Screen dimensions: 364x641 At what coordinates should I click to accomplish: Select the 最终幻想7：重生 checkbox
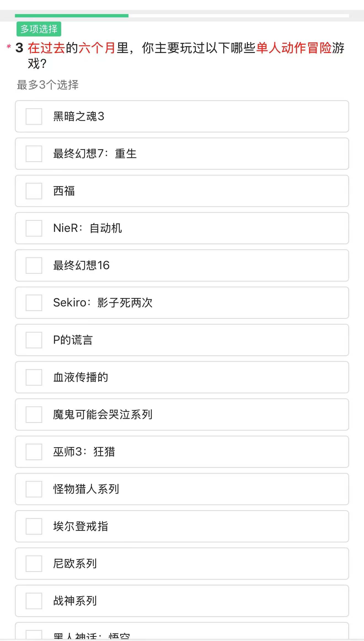coord(34,154)
